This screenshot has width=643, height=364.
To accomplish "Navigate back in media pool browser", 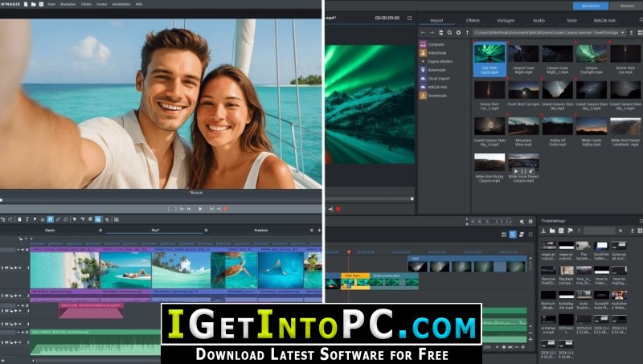I will click(424, 32).
